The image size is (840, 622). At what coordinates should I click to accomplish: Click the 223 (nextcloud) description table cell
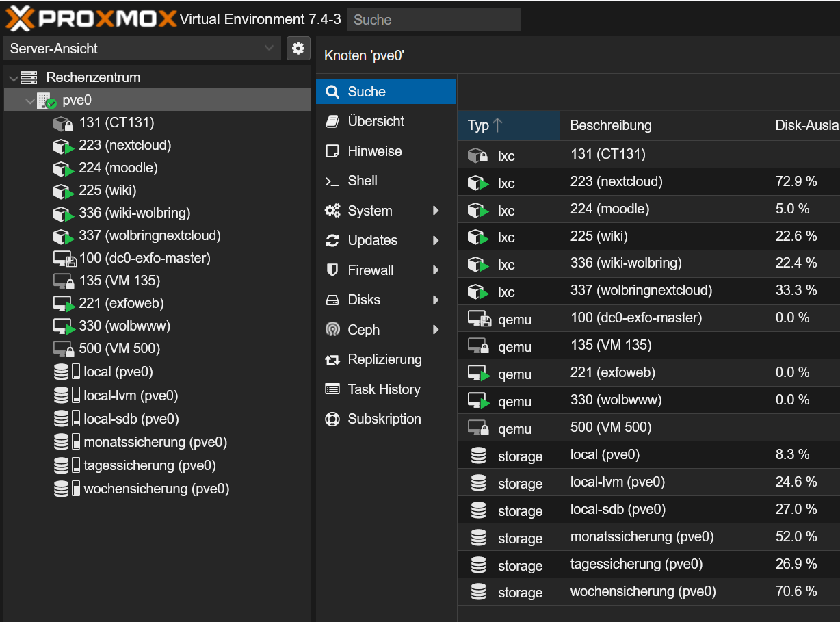(x=662, y=181)
